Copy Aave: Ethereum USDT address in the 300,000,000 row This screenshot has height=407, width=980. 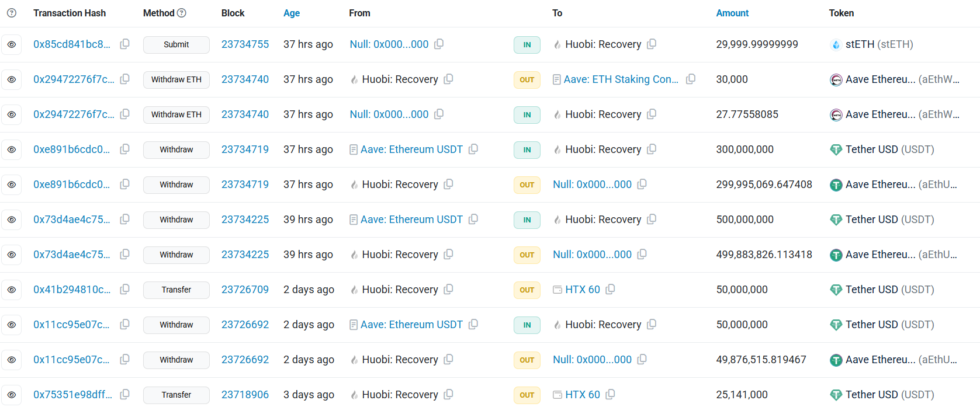pos(473,149)
